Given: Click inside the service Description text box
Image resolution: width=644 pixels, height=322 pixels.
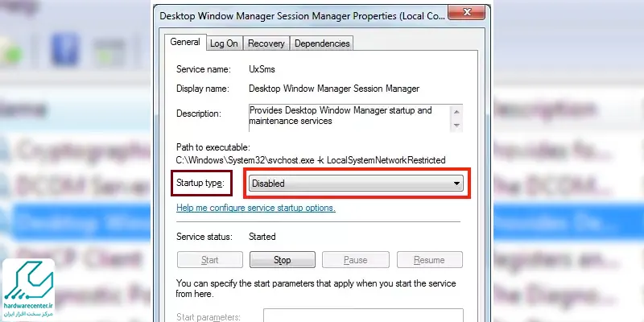Looking at the screenshot, I should (x=349, y=118).
